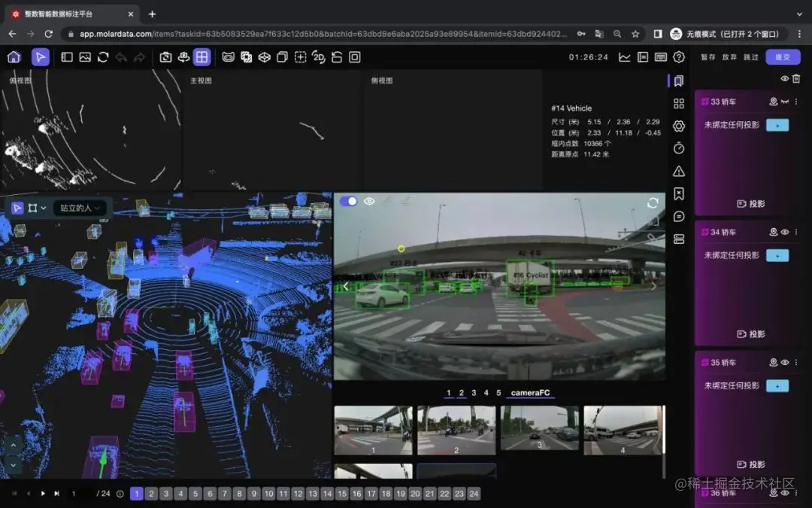Screen dimensions: 812x508
Task: Open camera thumbnail 2
Action: [456, 430]
